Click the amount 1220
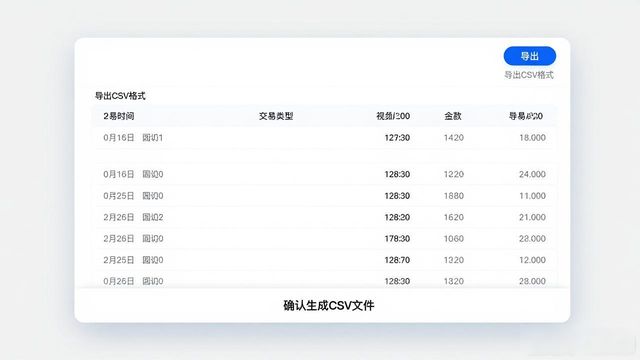 (x=454, y=174)
